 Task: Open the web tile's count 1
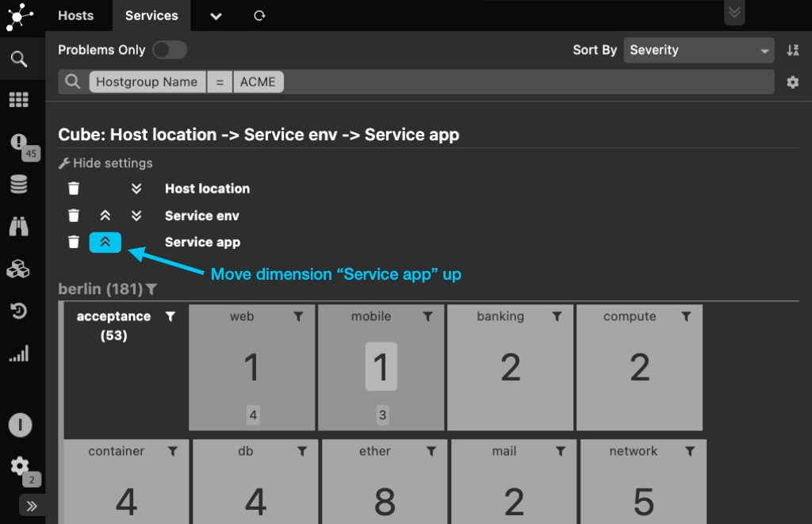tap(251, 367)
